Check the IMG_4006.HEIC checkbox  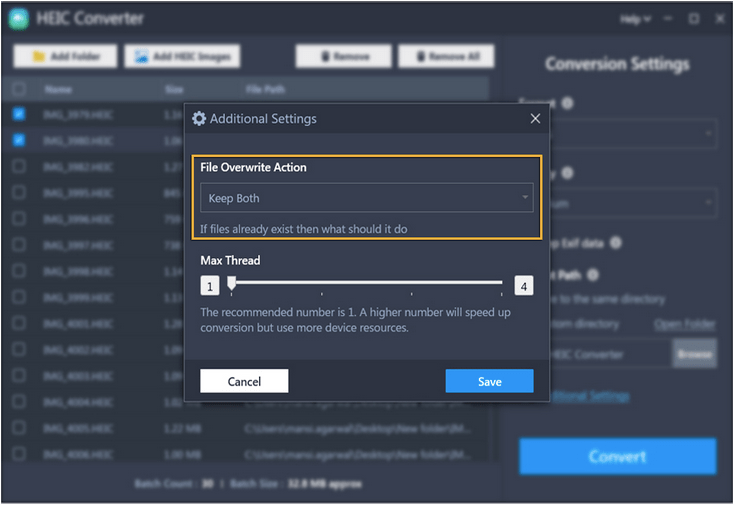pos(19,454)
